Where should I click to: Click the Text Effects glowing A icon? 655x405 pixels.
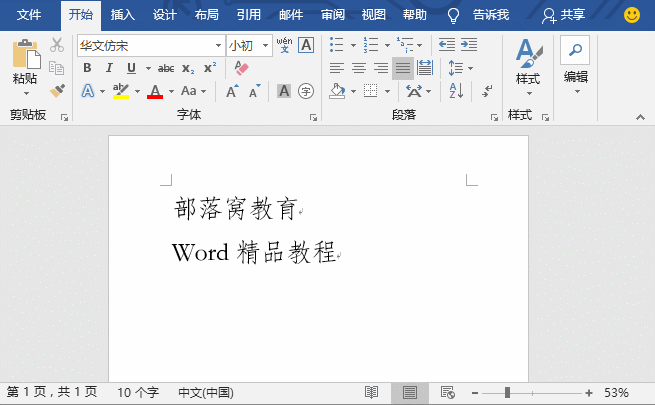click(88, 91)
